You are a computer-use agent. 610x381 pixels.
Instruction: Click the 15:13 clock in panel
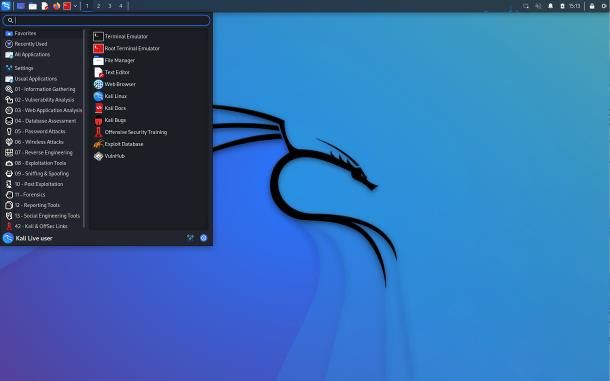pyautogui.click(x=575, y=6)
